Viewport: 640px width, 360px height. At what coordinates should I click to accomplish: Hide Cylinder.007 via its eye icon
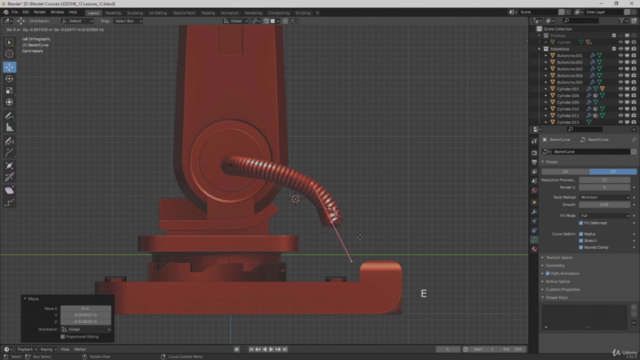(x=620, y=89)
